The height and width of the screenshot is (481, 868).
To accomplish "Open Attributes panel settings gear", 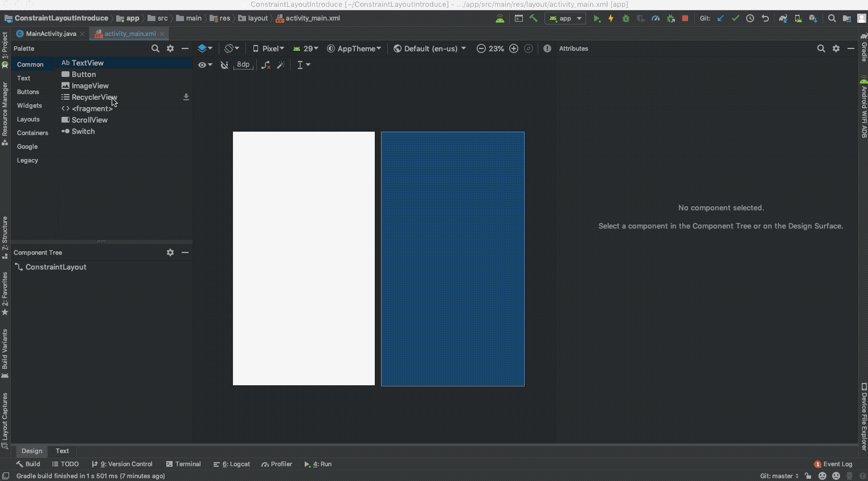I will click(x=836, y=48).
